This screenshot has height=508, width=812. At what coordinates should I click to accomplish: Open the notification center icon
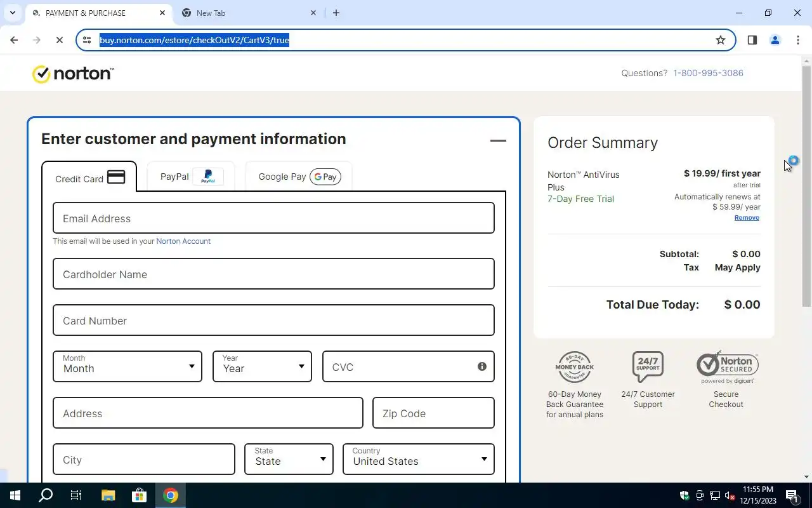[792, 495]
